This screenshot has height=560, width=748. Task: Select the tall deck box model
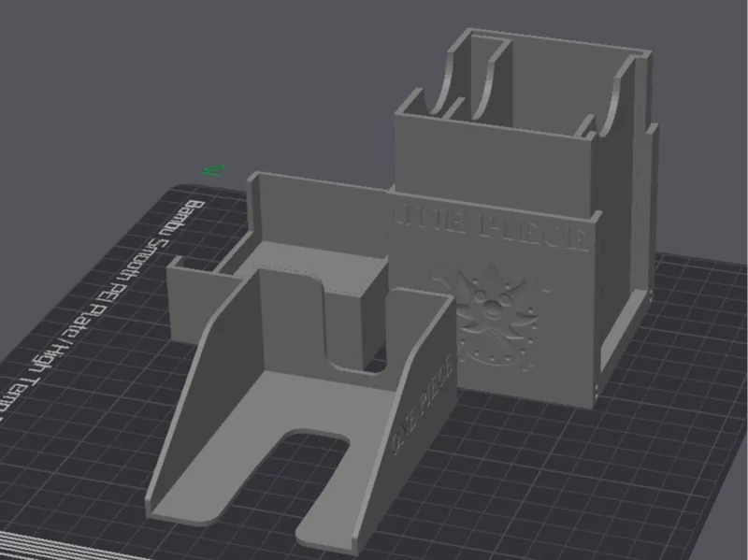click(523, 215)
